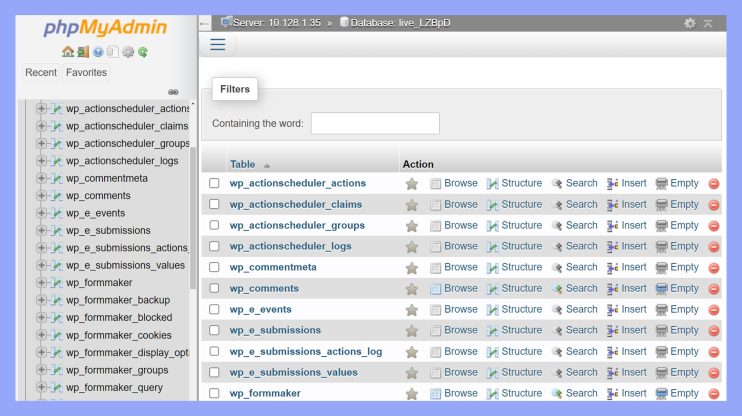Drop wp_formmaker table via red icon
The image size is (742, 416).
(714, 394)
